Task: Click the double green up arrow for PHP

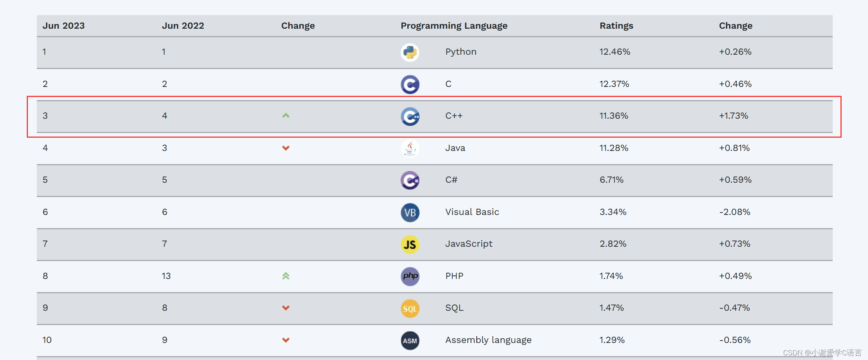Action: [x=286, y=276]
